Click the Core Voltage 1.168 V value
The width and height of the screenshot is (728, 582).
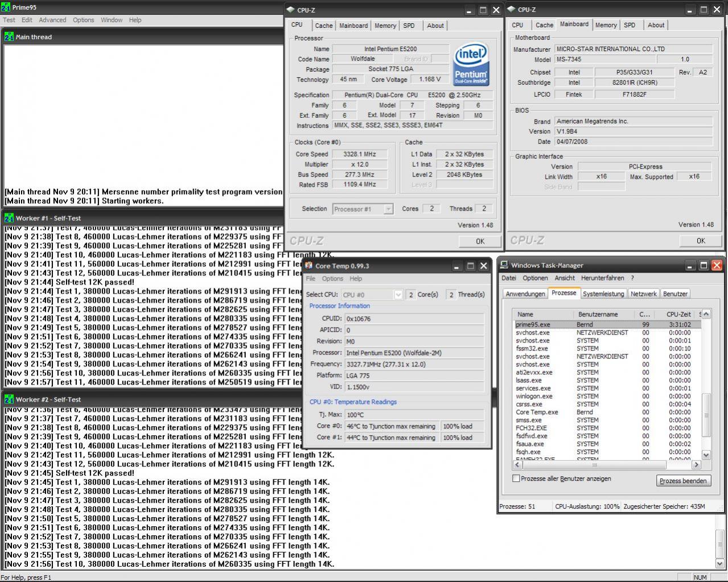tap(430, 79)
